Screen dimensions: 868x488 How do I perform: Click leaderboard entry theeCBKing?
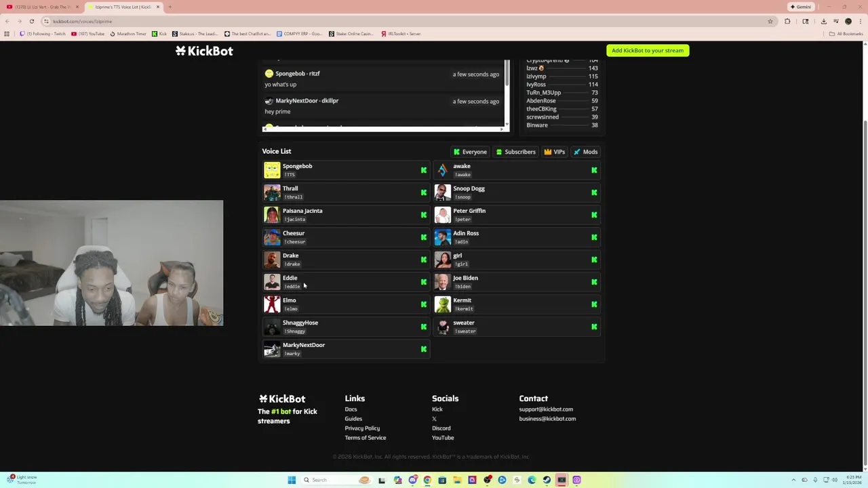[x=562, y=109]
